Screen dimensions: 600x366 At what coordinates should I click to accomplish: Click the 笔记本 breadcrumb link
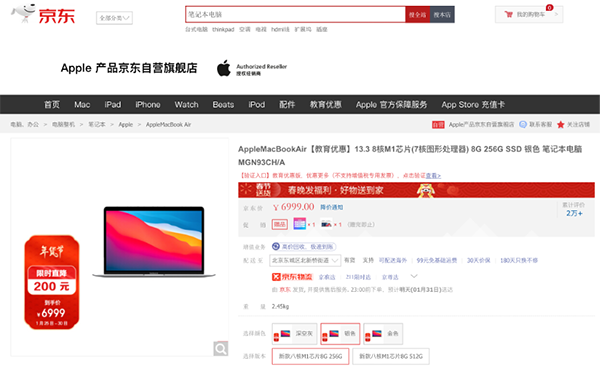(x=96, y=124)
